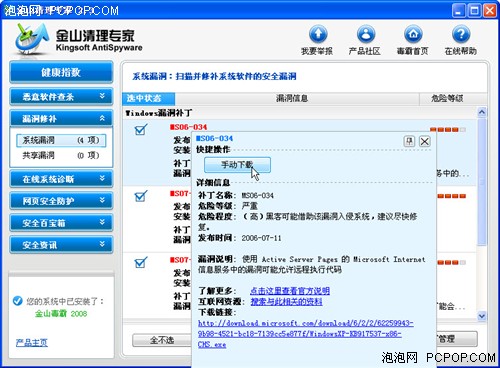Click scrollbar down arrow in patch list
The image size is (500, 368).
482,315
